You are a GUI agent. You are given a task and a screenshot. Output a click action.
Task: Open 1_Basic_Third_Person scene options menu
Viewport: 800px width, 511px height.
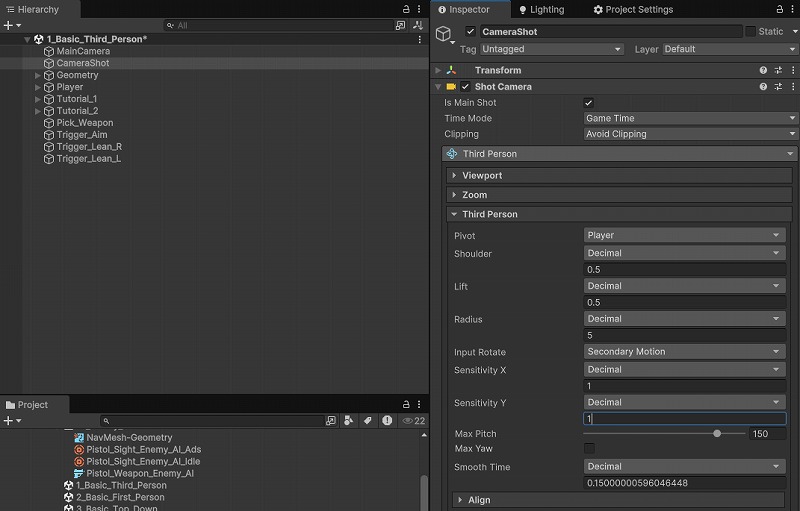(x=419, y=39)
